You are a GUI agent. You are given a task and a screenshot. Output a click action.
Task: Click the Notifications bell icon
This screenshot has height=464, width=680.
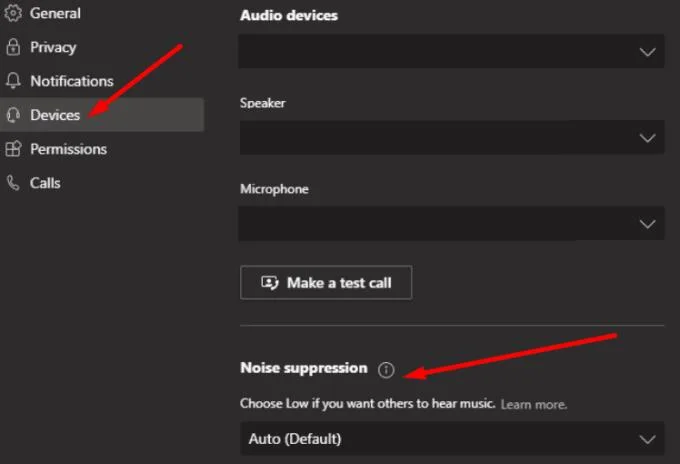[13, 81]
